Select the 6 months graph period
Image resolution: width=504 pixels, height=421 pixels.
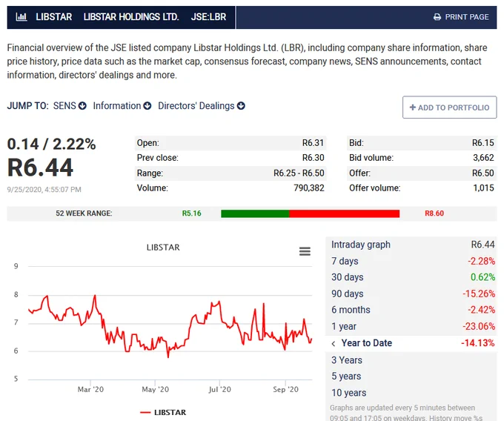pyautogui.click(x=413, y=310)
